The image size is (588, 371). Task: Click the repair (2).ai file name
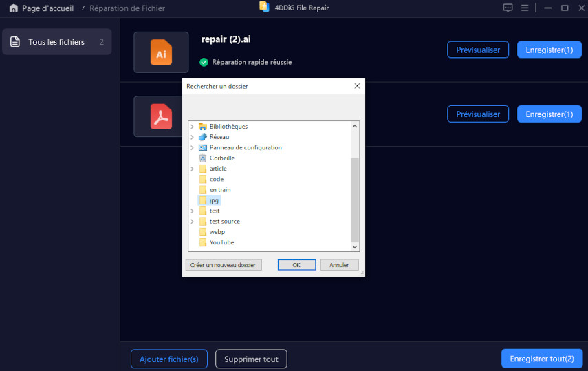pos(226,39)
